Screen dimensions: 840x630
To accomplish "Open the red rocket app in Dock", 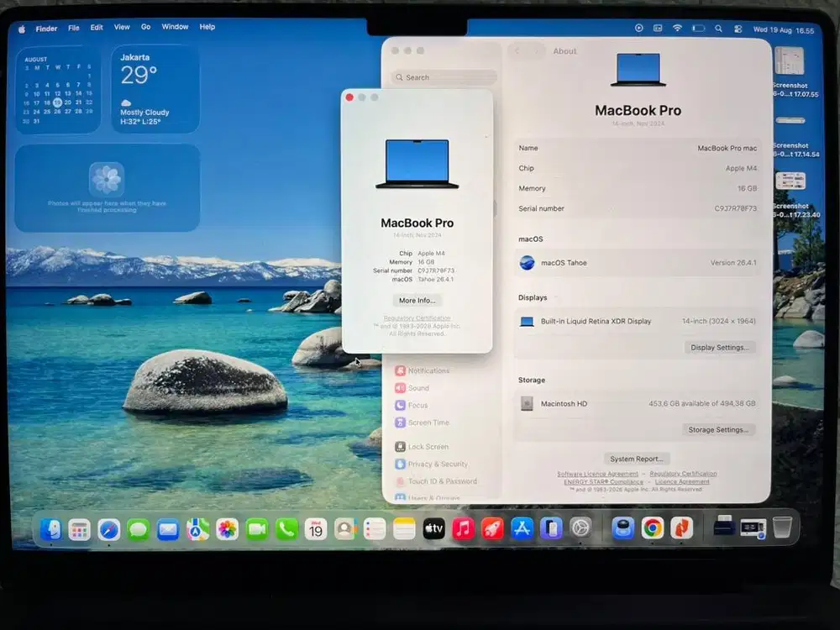I will [492, 529].
